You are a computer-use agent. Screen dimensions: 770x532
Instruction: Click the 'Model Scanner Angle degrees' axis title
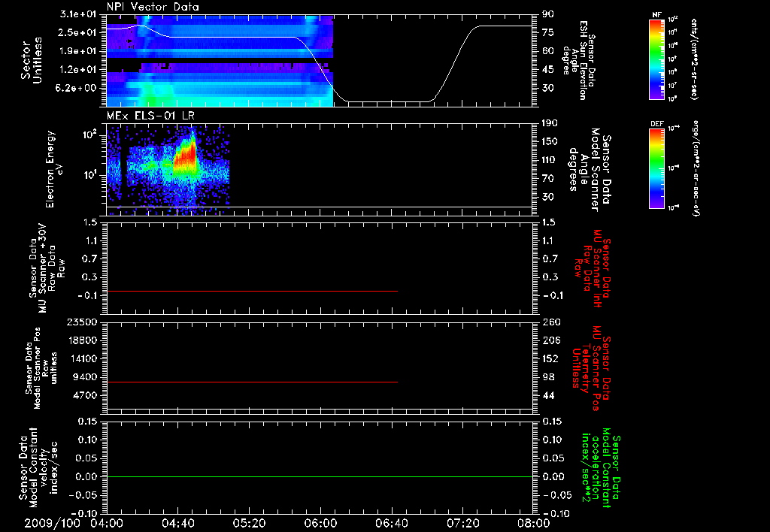coord(590,170)
